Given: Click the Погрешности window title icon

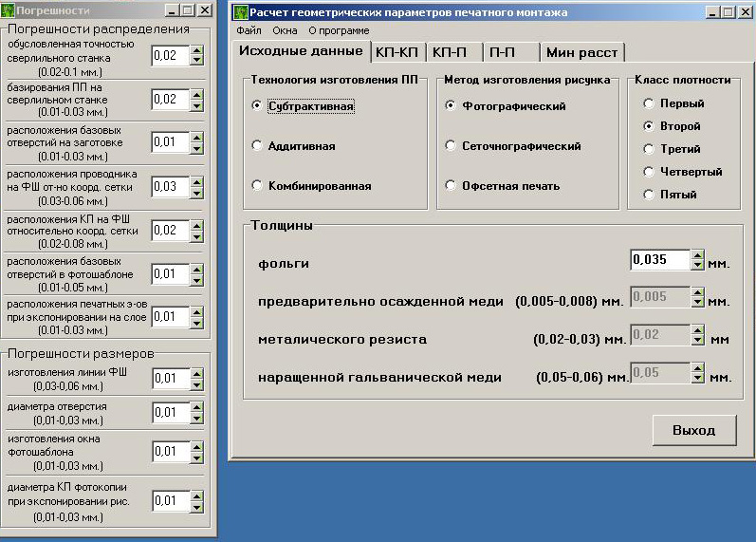Looking at the screenshot, I should (9, 10).
